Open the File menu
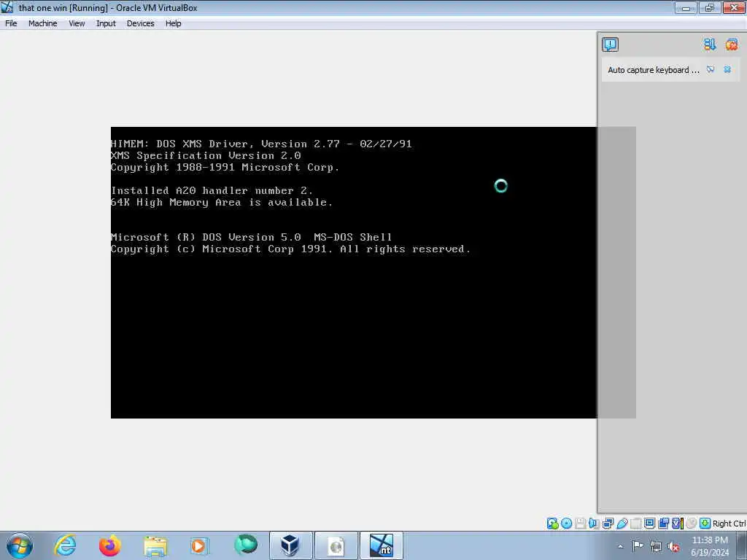Viewport: 747px width, 560px height. pyautogui.click(x=11, y=23)
